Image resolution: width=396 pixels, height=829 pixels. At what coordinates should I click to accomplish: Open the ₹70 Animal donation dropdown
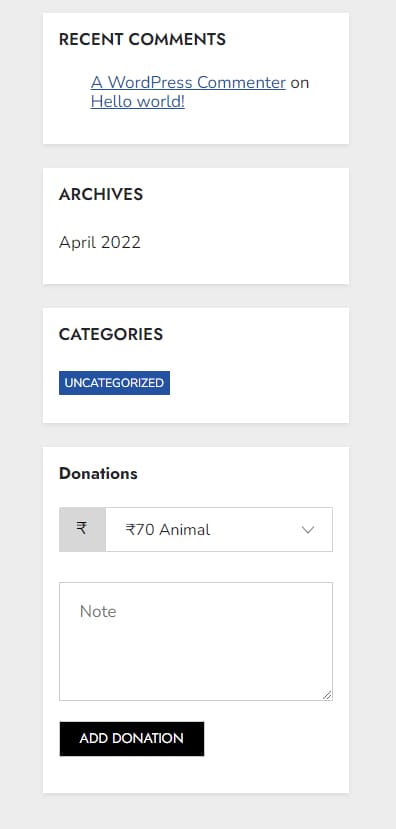(219, 529)
